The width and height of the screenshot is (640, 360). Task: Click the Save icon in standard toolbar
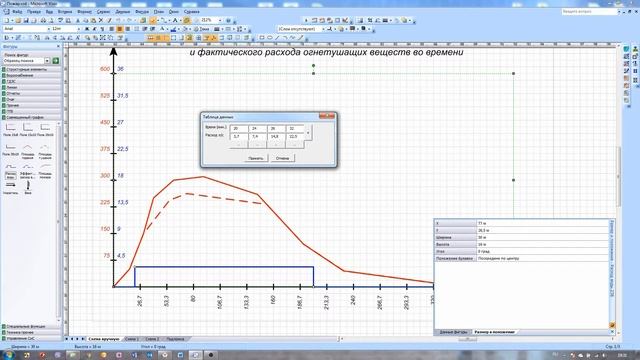click(26, 20)
